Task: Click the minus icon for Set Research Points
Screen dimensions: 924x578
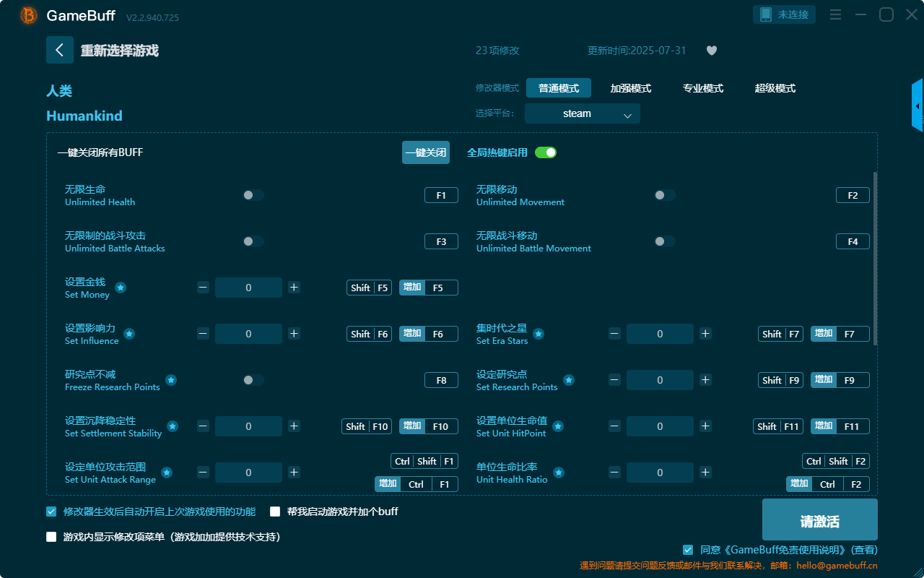Action: [x=614, y=380]
